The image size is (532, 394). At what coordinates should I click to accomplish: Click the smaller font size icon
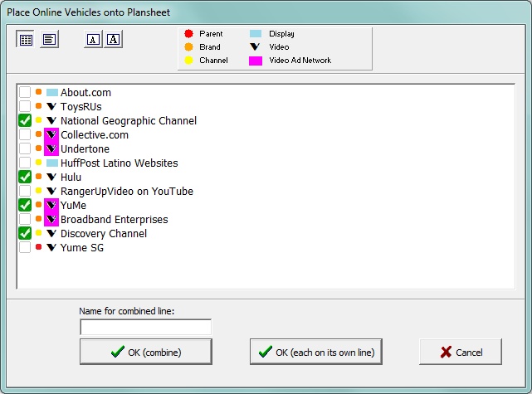point(93,39)
